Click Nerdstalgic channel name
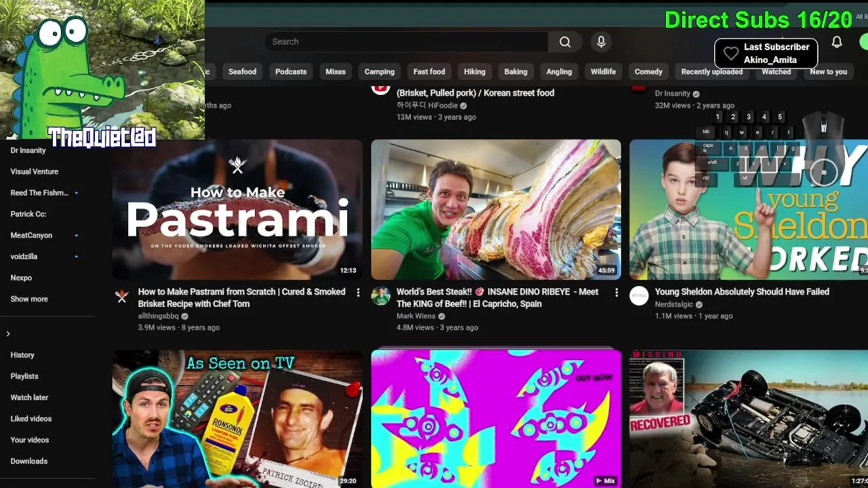868x488 pixels. click(x=673, y=304)
